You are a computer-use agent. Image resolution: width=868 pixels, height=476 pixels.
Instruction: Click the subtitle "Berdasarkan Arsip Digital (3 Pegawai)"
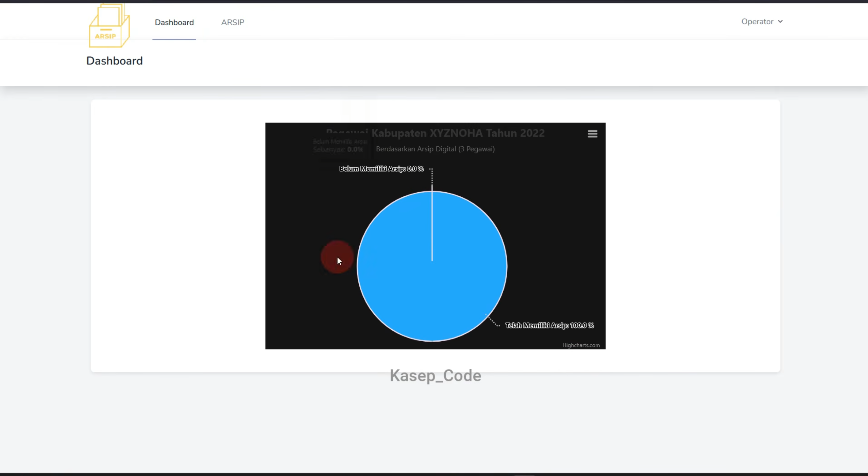tap(435, 149)
